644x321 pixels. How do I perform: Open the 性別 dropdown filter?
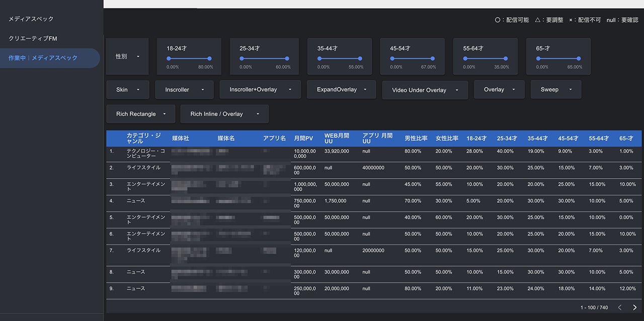coord(127,57)
